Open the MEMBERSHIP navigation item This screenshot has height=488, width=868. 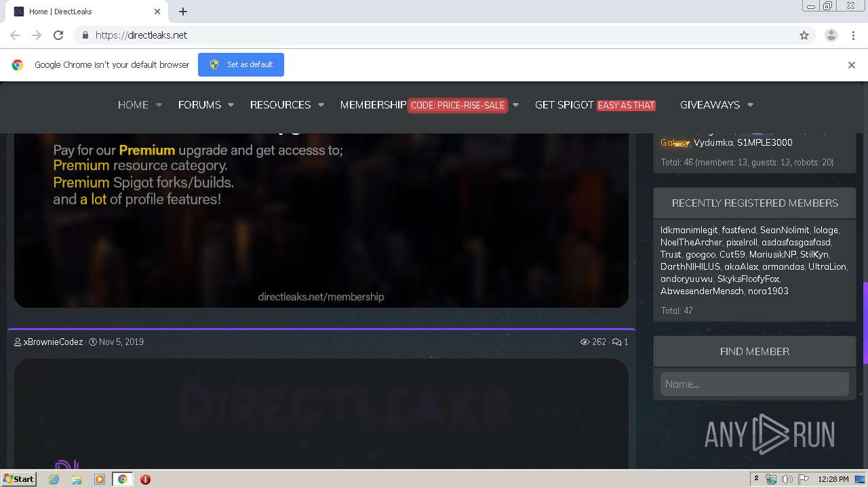click(373, 105)
